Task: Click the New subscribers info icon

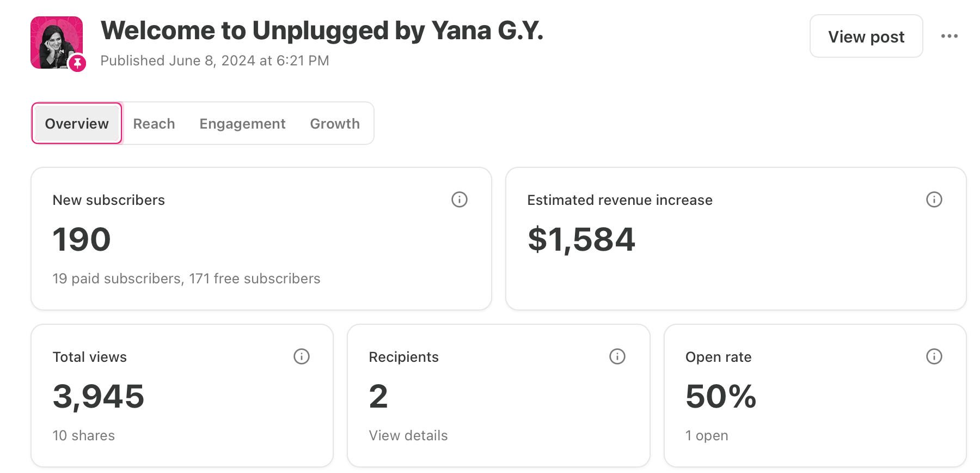Action: pyautogui.click(x=460, y=199)
